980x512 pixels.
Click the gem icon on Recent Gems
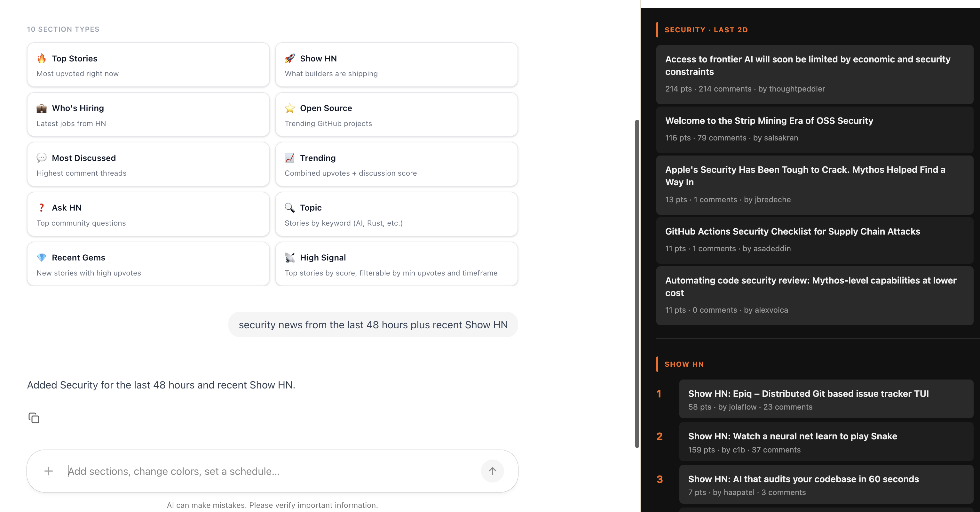tap(42, 257)
